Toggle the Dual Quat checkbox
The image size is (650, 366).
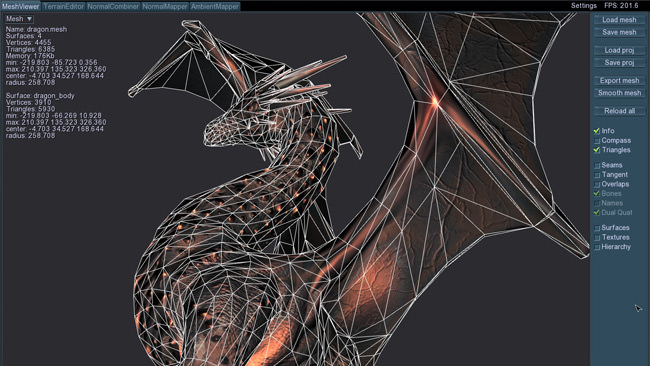[597, 213]
